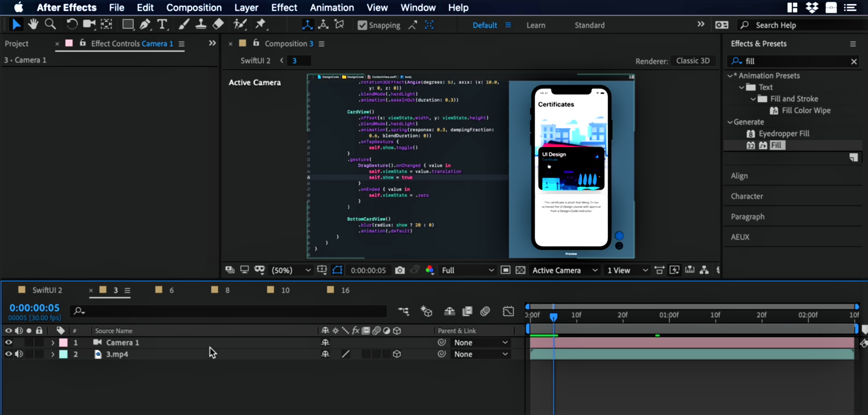Select the Brush tool

pos(184,25)
